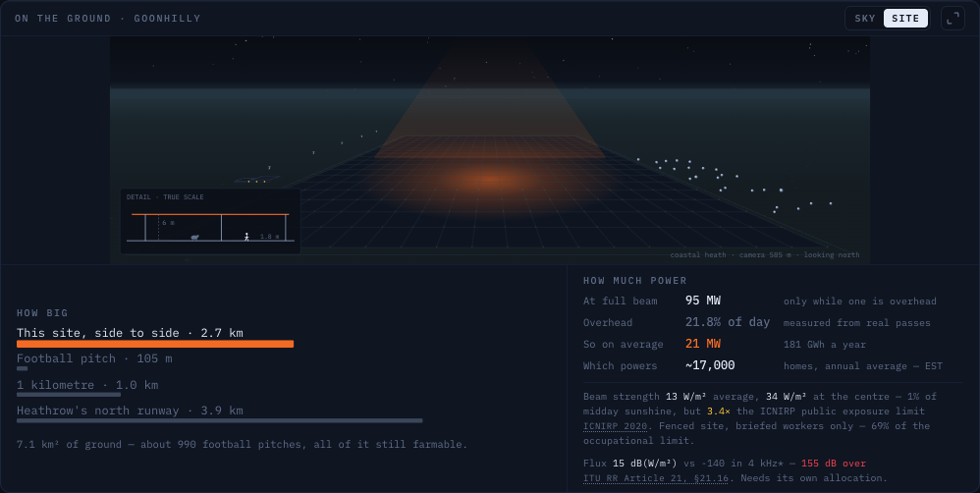Click the '21.8% of day' value
Viewport: 980px width, 493px height.
728,322
